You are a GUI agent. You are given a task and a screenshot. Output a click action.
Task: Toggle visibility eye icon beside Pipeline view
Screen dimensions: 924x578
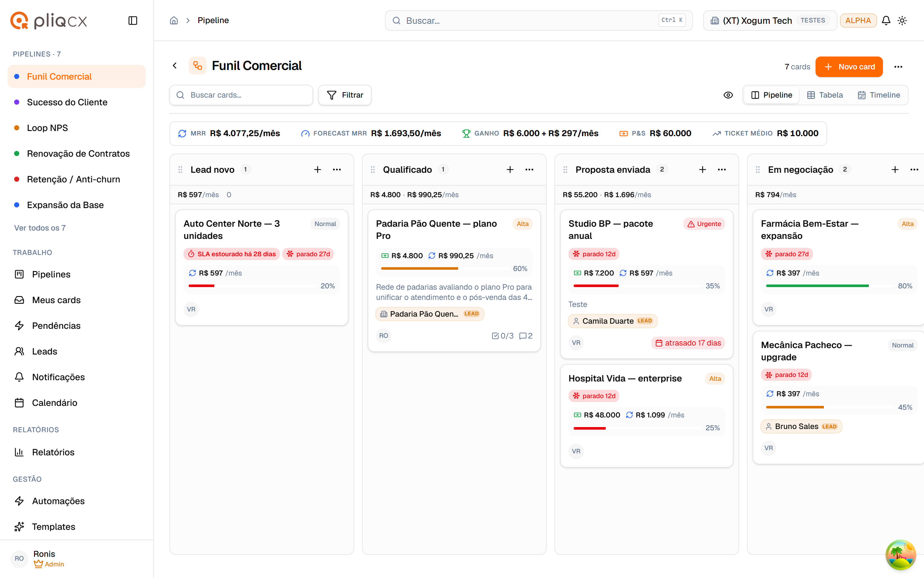(x=728, y=95)
